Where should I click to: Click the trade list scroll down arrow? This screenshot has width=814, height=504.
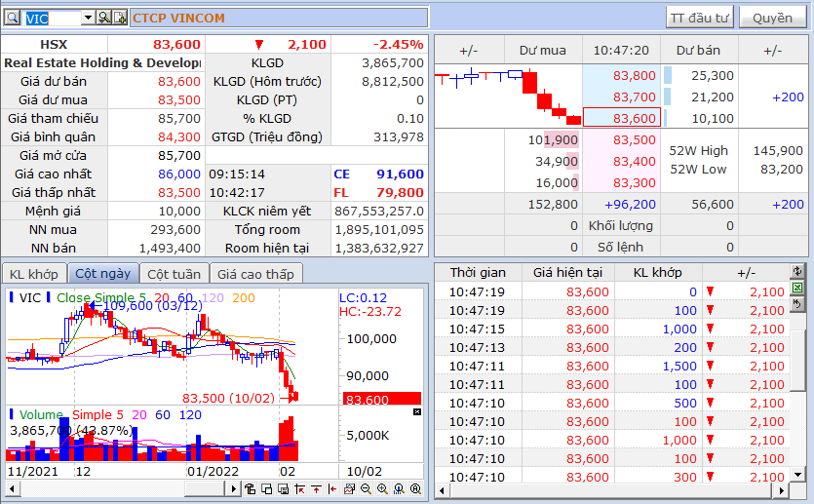click(x=797, y=475)
